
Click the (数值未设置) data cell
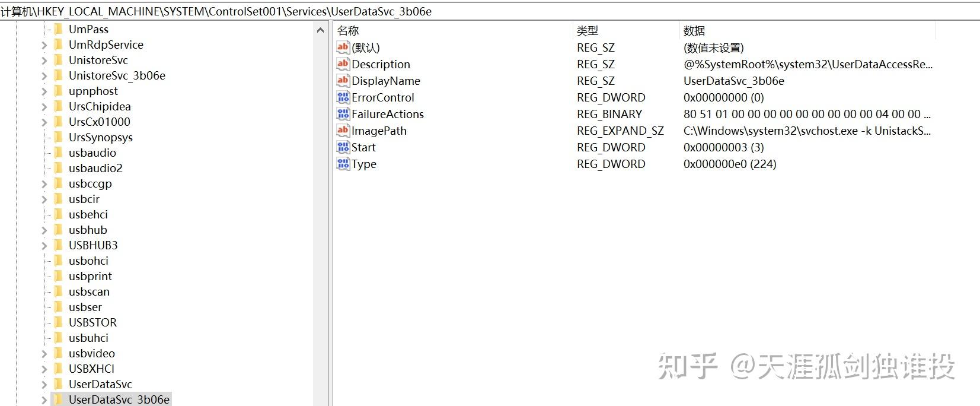click(x=713, y=47)
